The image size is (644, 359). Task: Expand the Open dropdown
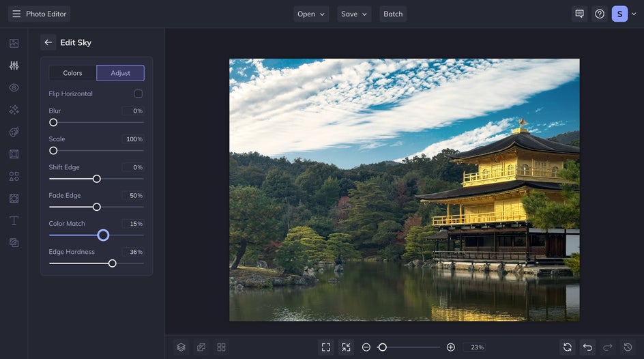click(x=311, y=14)
